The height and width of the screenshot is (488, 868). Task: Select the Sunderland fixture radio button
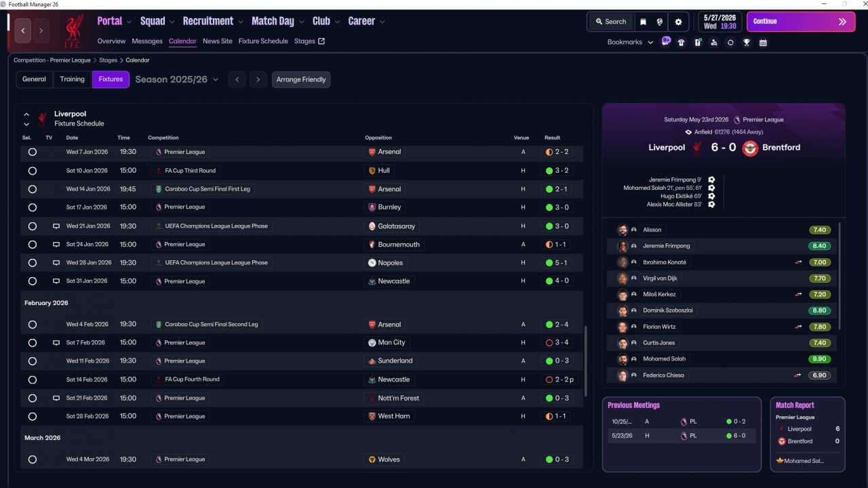click(x=32, y=361)
